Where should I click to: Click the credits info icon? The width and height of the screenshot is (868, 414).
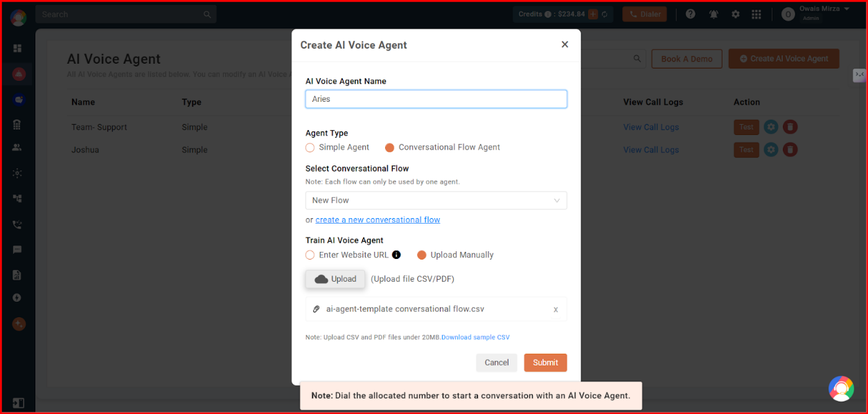[548, 14]
